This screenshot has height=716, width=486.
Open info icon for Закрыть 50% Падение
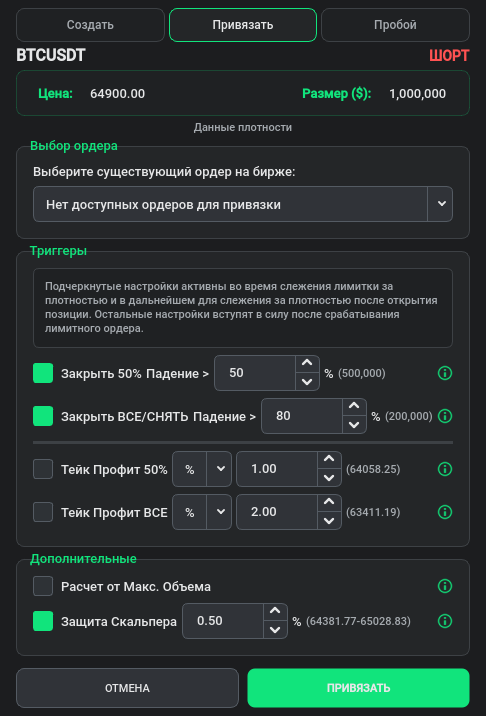[444, 374]
